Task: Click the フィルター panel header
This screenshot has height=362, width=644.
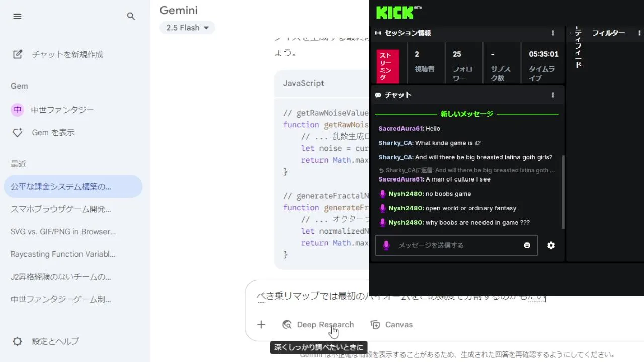Action: [608, 33]
